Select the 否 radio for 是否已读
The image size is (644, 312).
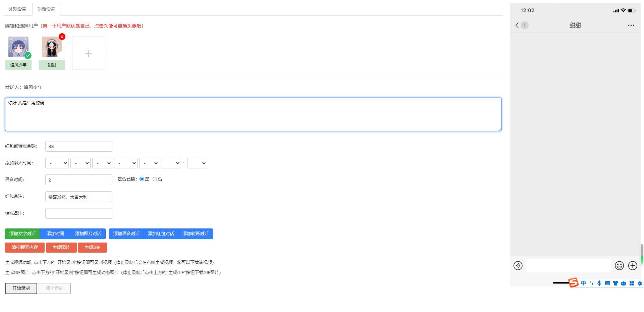[155, 179]
